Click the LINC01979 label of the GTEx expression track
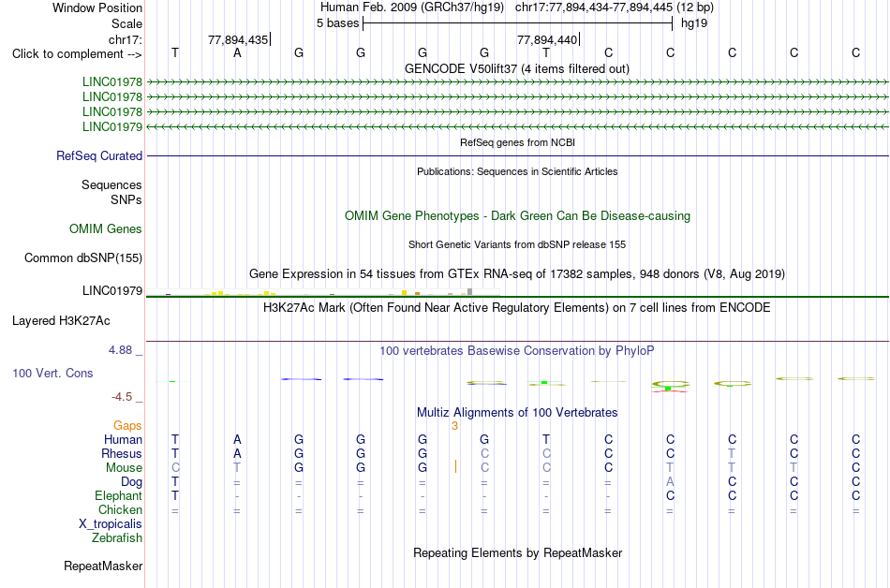890x588 pixels. (x=111, y=291)
